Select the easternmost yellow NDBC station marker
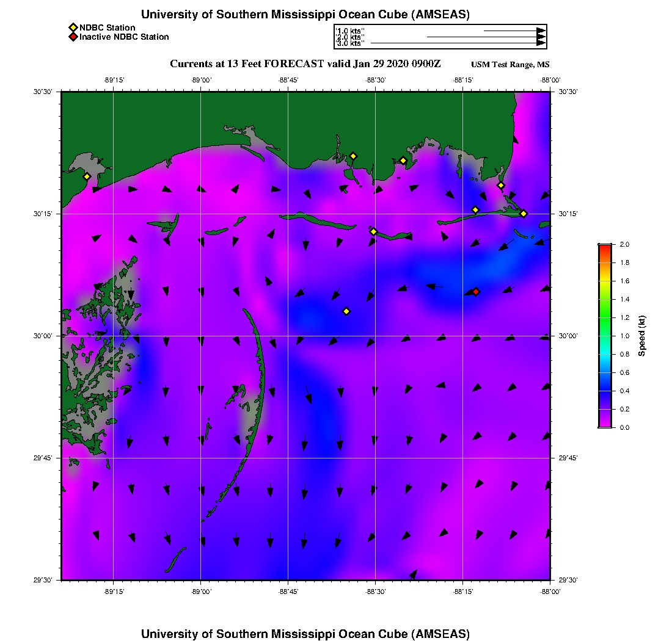672x641 pixels. point(524,214)
